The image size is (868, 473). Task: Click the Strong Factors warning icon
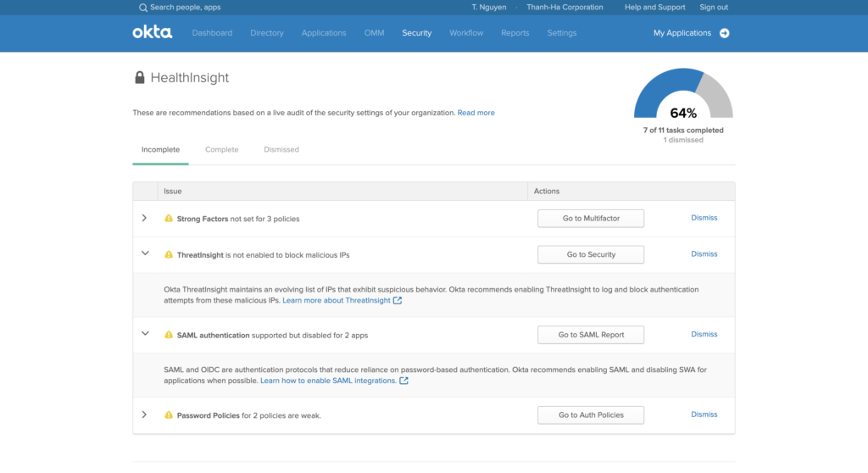click(x=169, y=218)
